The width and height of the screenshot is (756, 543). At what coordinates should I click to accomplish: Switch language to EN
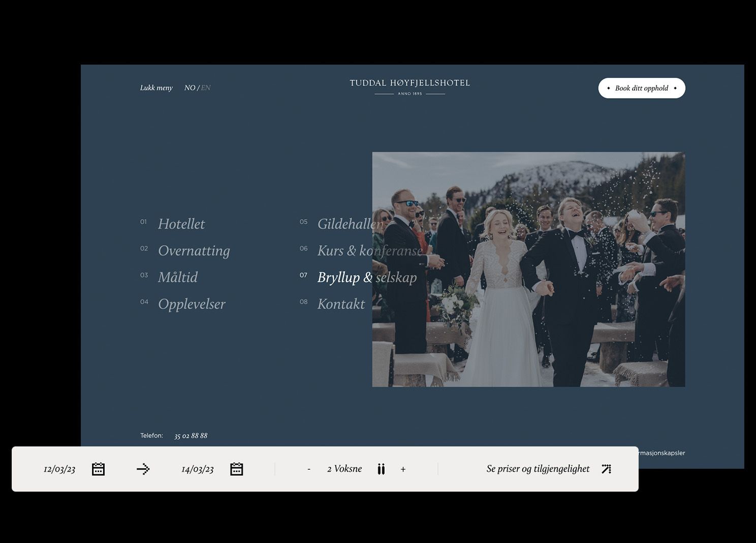pos(206,87)
